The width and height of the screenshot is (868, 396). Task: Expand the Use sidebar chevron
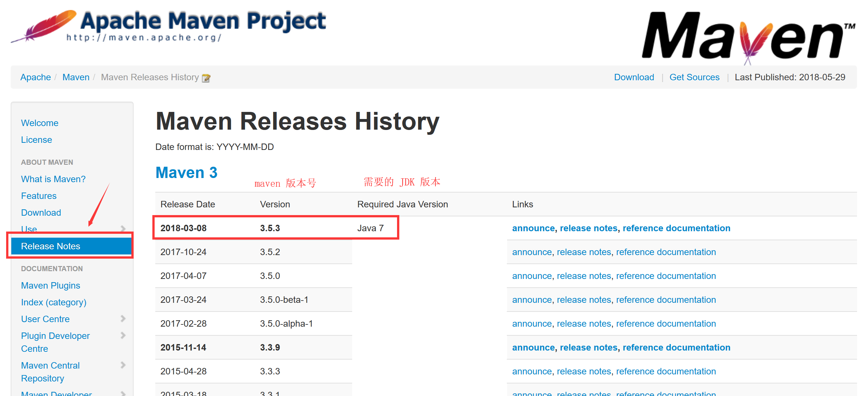(123, 229)
